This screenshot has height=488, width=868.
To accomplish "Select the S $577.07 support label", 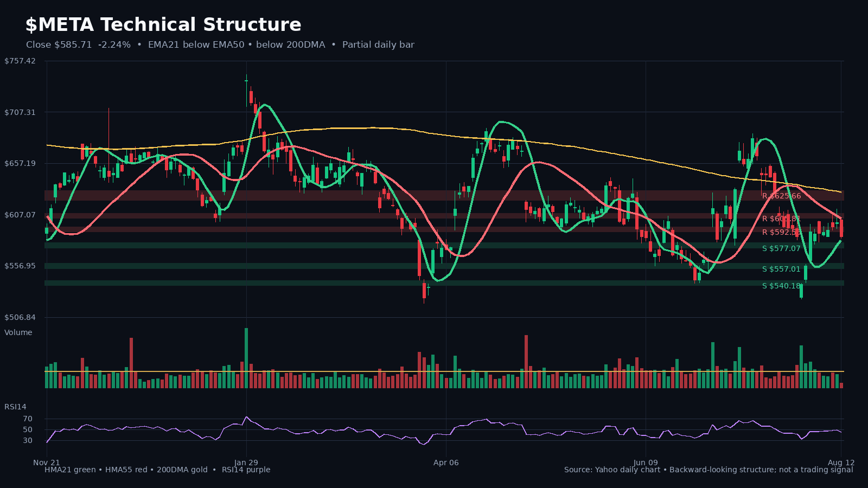I will [x=781, y=249].
